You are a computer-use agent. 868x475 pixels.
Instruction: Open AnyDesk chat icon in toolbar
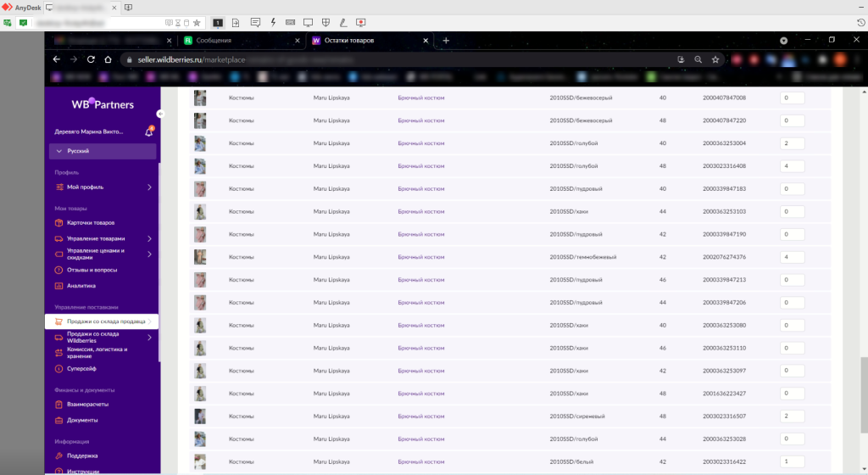[x=254, y=22]
